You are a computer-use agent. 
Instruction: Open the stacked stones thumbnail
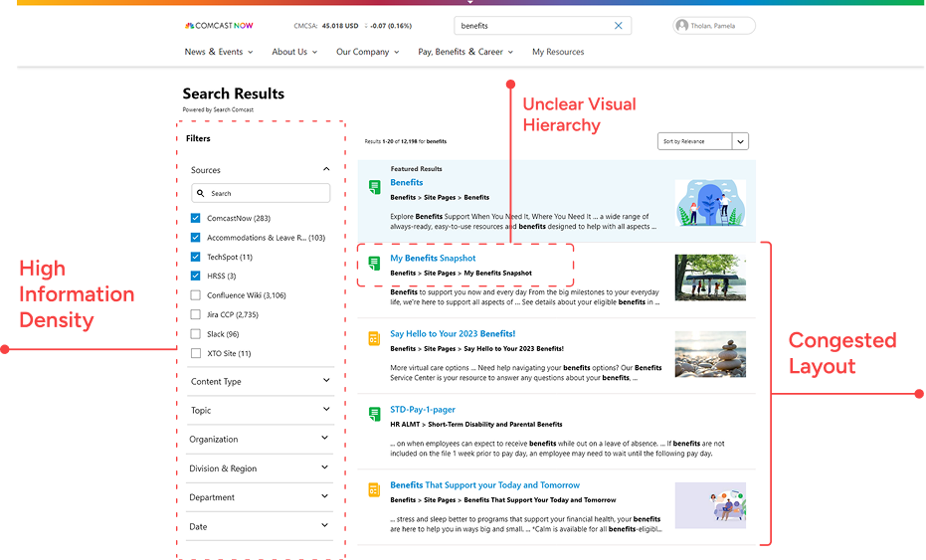710,354
